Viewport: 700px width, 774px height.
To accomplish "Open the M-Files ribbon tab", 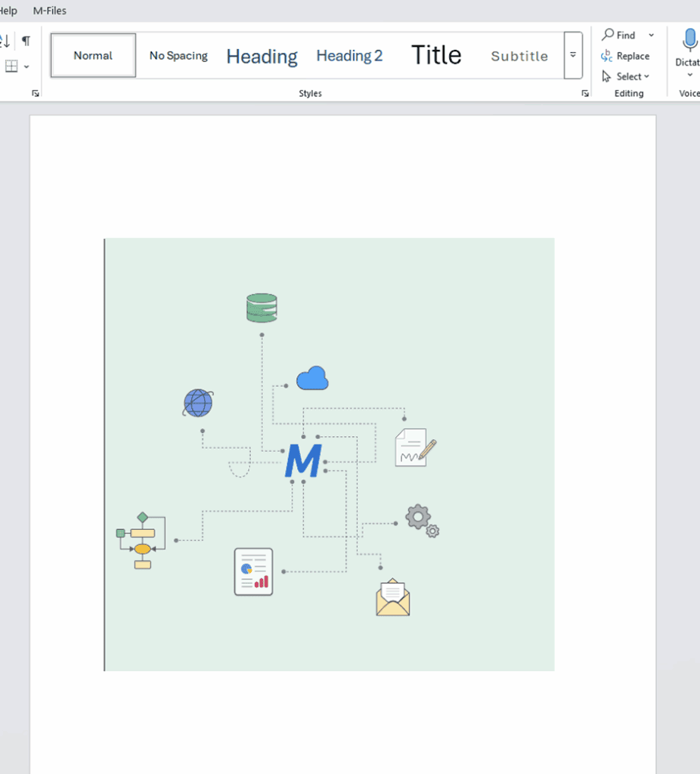I will 50,11.
